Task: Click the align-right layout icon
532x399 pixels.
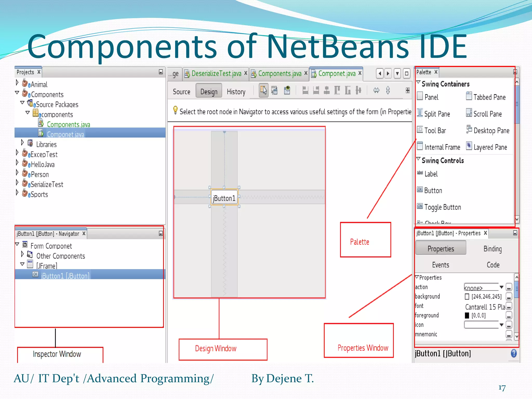Action: coord(316,90)
